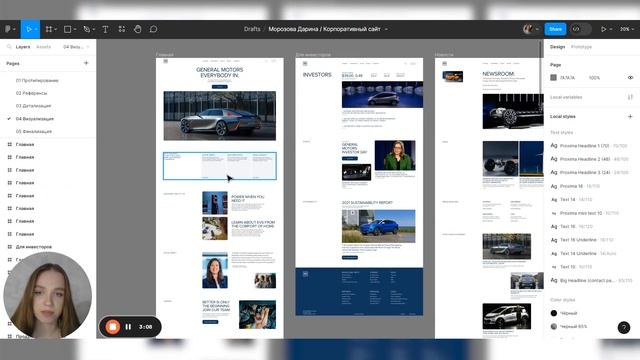The image size is (640, 360).
Task: Open the 20% zoom dropdown
Action: 627,29
